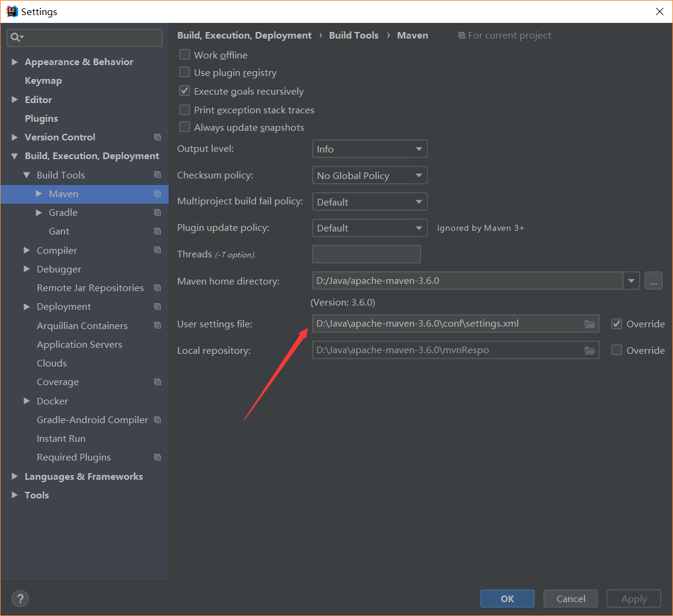
Task: Select Keymap in settings tree
Action: 43,81
